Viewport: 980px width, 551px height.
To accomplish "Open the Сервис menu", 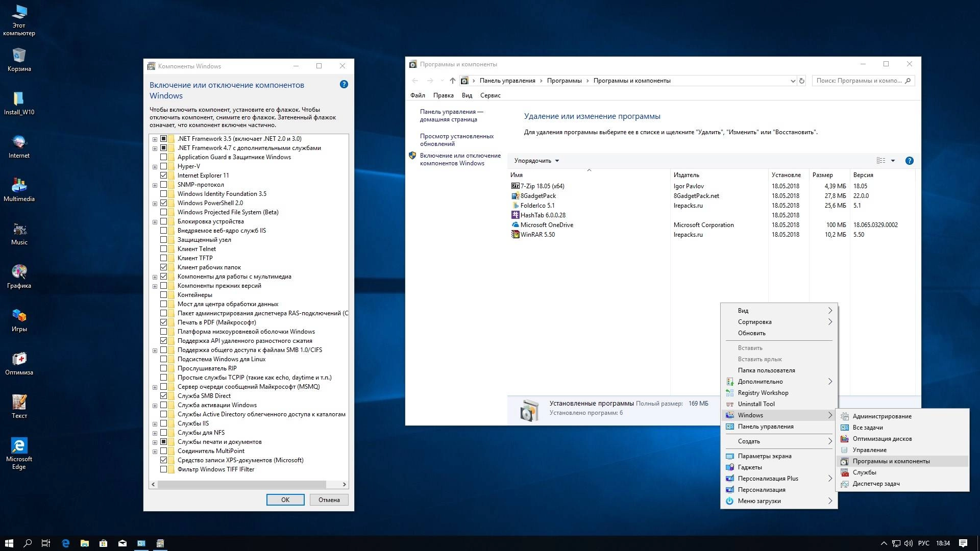I will [x=490, y=95].
